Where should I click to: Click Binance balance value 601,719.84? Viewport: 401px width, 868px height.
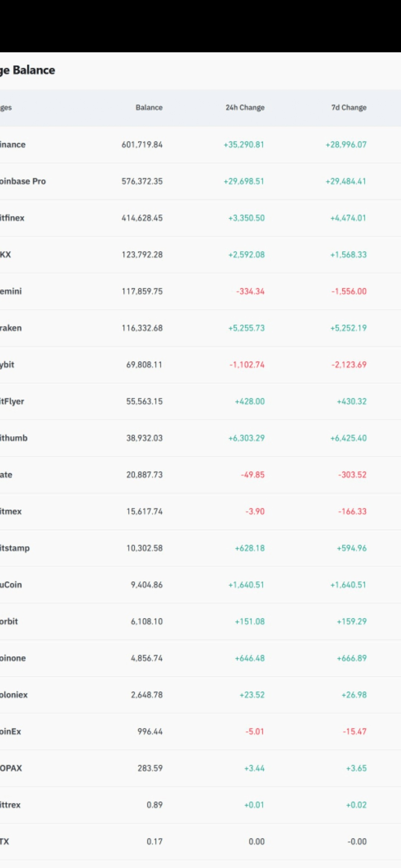coord(142,145)
